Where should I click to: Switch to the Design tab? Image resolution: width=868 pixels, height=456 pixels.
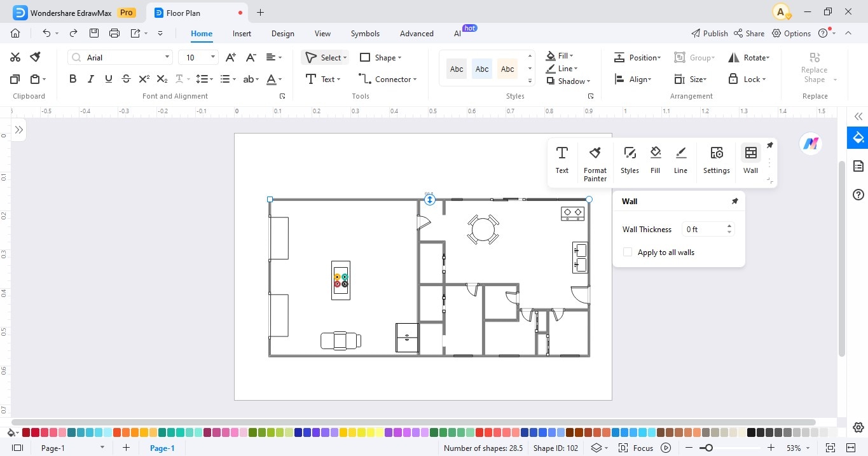click(282, 34)
